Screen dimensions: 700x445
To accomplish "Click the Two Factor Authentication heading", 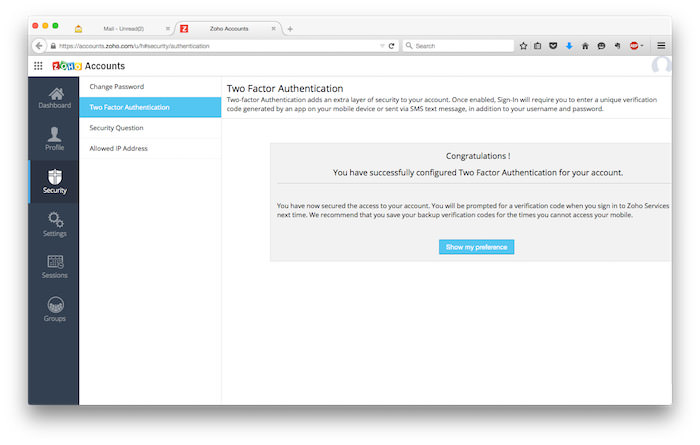I will tap(285, 88).
